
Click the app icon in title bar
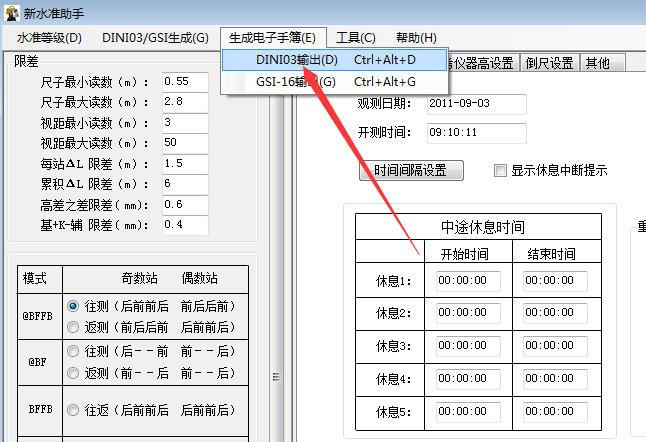pos(11,12)
